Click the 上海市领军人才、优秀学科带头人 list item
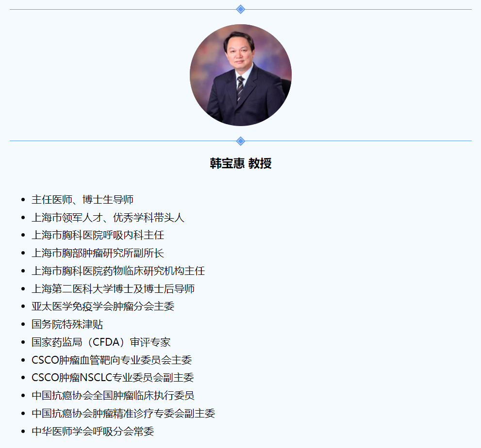 click(108, 218)
